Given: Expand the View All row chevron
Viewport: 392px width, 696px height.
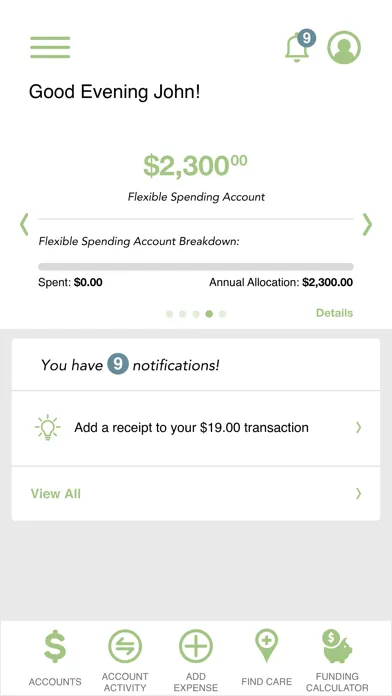Looking at the screenshot, I should 359,494.
